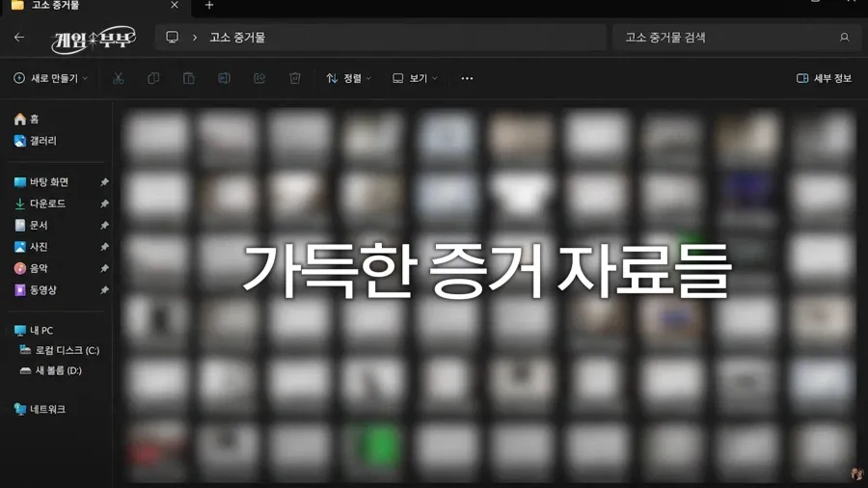Close the 고소 증거물 tab

[175, 5]
